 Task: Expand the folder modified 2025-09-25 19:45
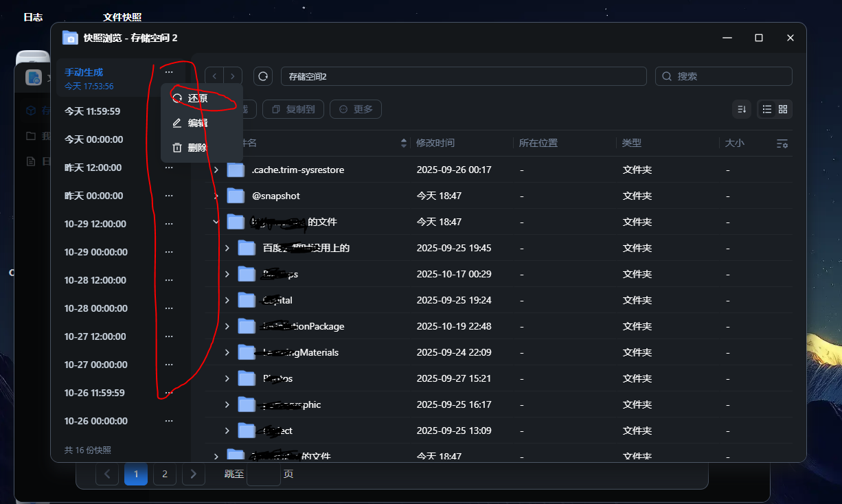tap(227, 248)
